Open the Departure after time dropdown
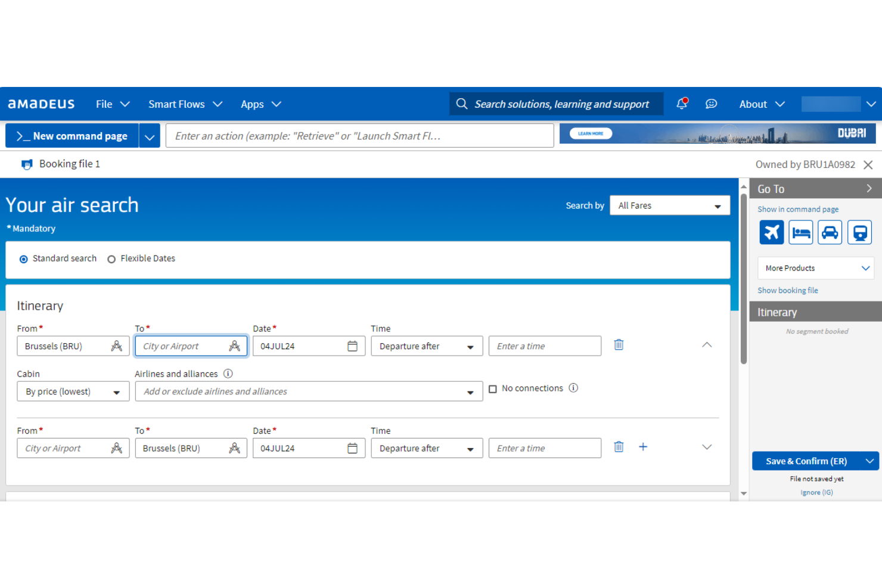882x588 pixels. pos(427,346)
